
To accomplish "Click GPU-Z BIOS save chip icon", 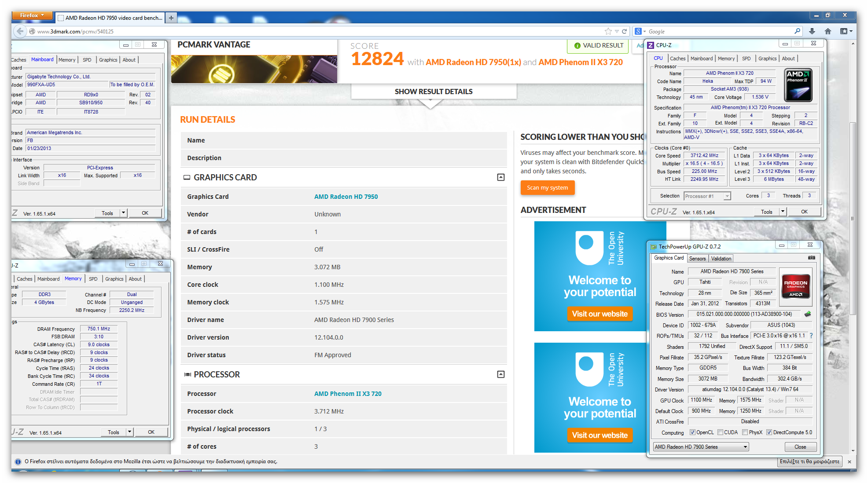I will pos(808,314).
